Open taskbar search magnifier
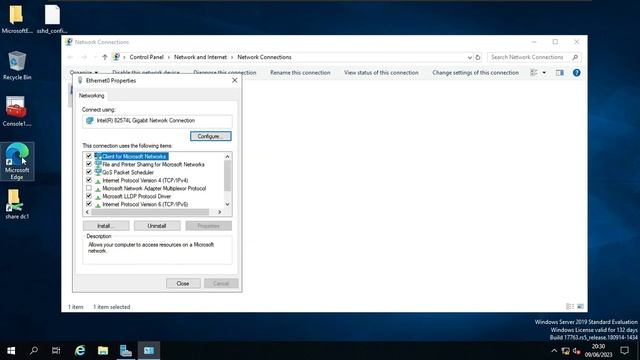This screenshot has width=640, height=360. coord(34,351)
